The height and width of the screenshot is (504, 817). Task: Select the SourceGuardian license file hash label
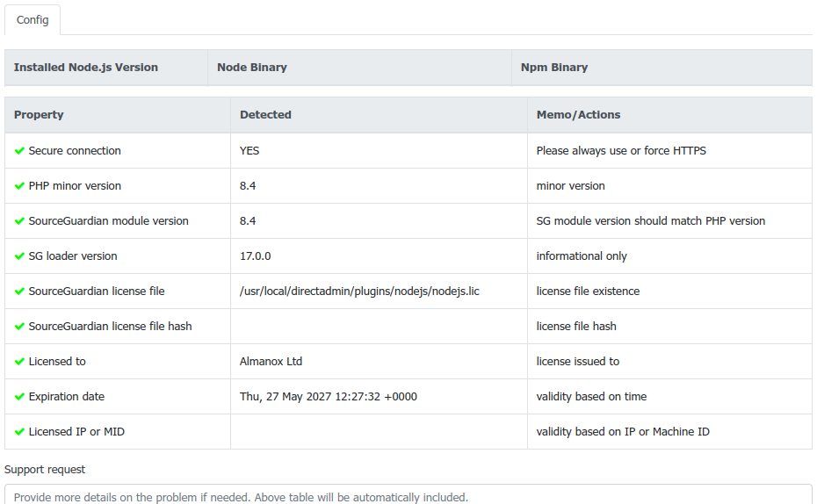[110, 327]
